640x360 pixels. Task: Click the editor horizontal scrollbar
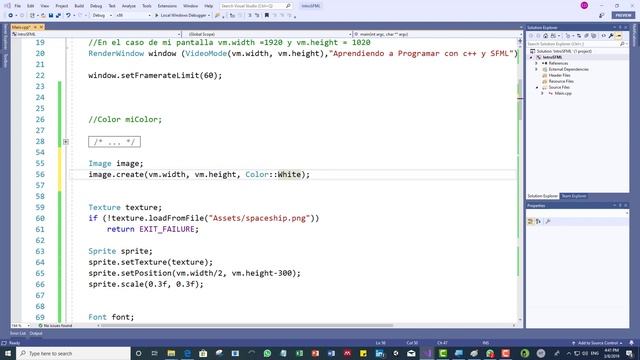pos(247,326)
